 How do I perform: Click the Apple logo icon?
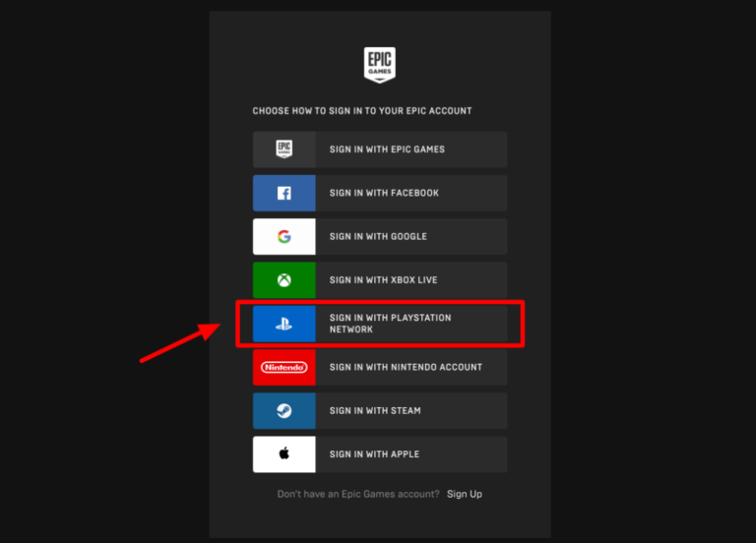click(x=283, y=454)
